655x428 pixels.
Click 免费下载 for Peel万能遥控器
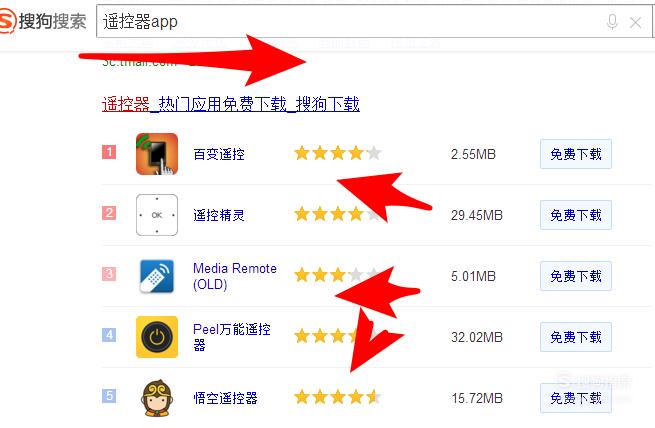coord(576,337)
